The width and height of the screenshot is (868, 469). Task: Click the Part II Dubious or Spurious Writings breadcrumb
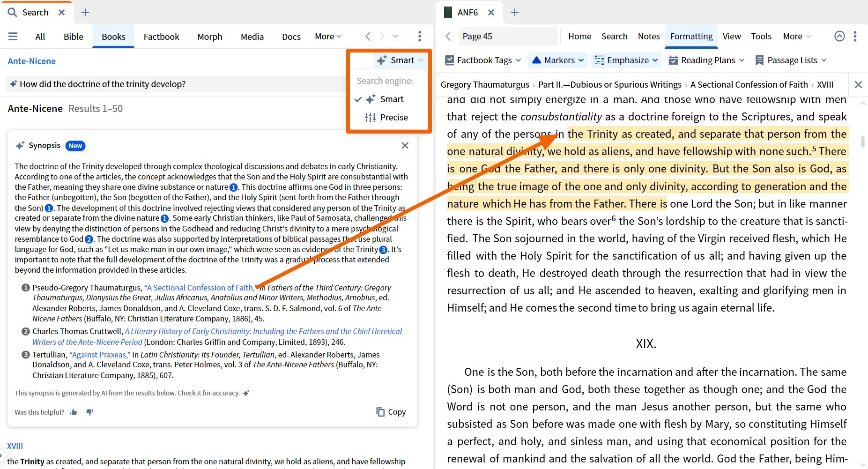click(x=610, y=85)
